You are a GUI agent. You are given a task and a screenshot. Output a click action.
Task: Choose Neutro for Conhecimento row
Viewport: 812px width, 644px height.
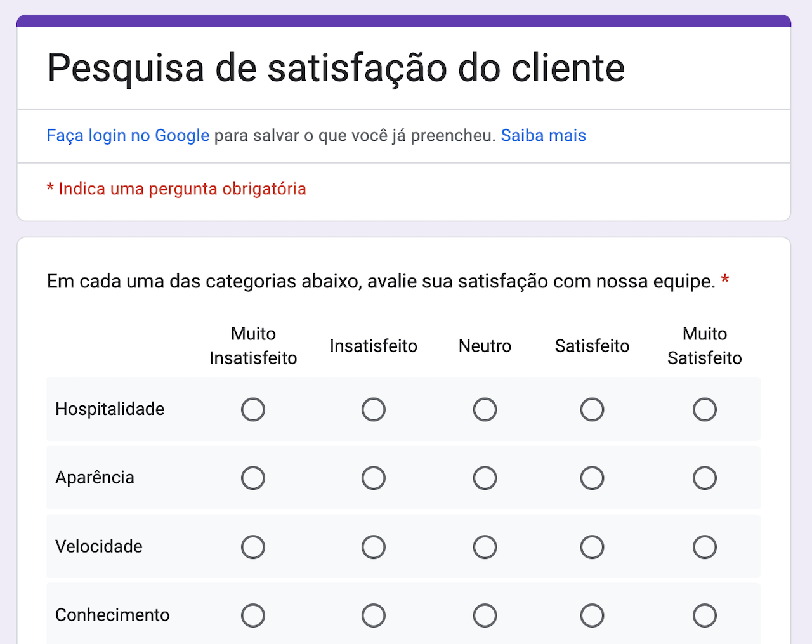[485, 615]
